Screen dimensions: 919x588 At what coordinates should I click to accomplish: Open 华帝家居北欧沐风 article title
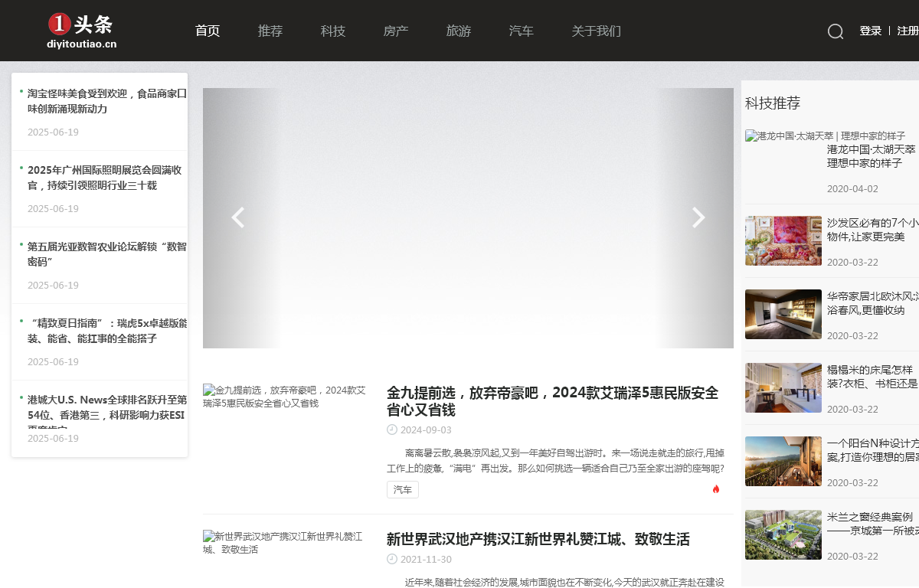[873, 303]
